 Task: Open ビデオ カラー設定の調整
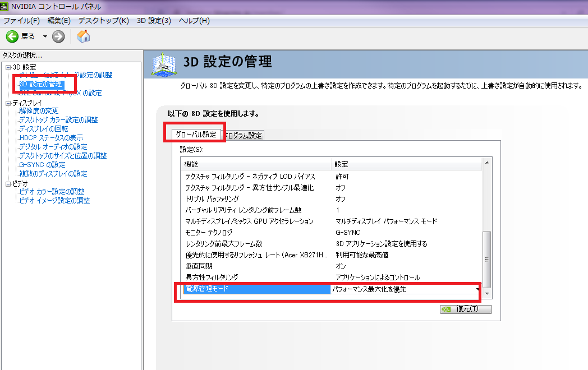52,192
